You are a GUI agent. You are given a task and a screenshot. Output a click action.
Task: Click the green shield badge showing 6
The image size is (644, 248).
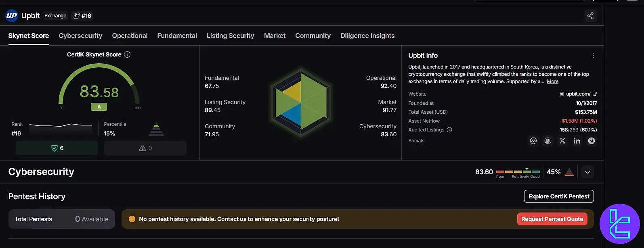57,148
